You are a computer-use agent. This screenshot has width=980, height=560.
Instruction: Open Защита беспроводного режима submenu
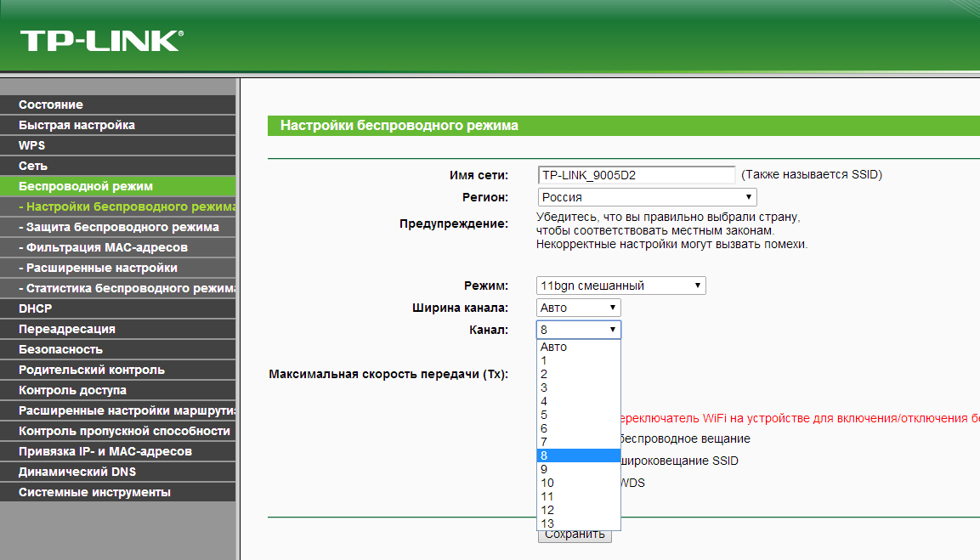point(117,227)
